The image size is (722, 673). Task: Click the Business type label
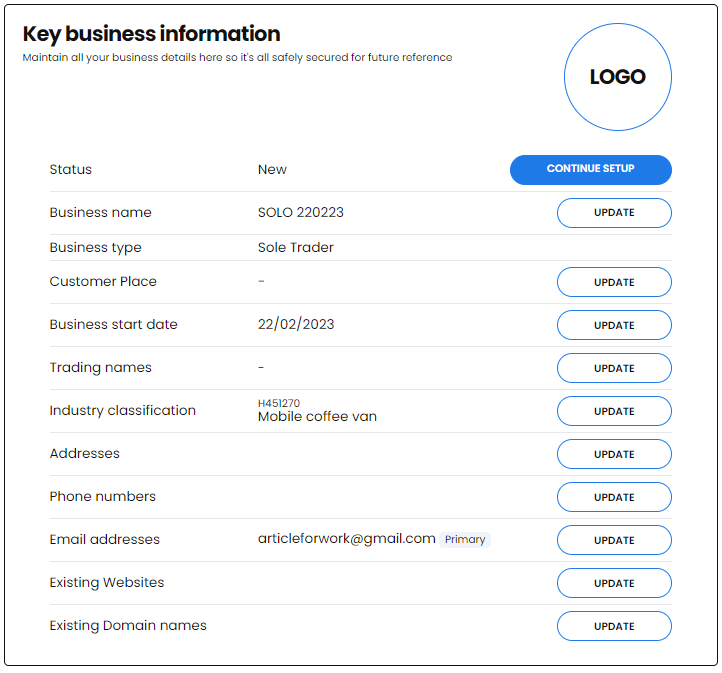point(95,248)
